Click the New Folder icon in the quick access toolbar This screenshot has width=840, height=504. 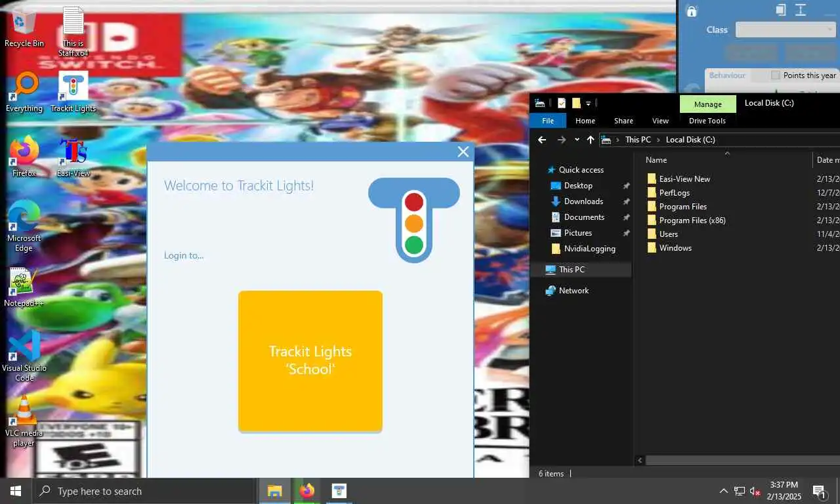click(576, 103)
